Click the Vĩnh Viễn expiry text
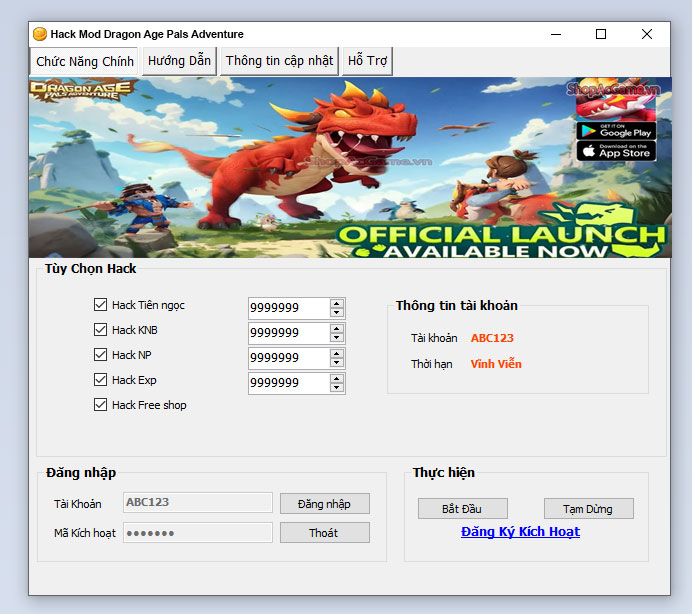The height and width of the screenshot is (616, 693). click(496, 364)
